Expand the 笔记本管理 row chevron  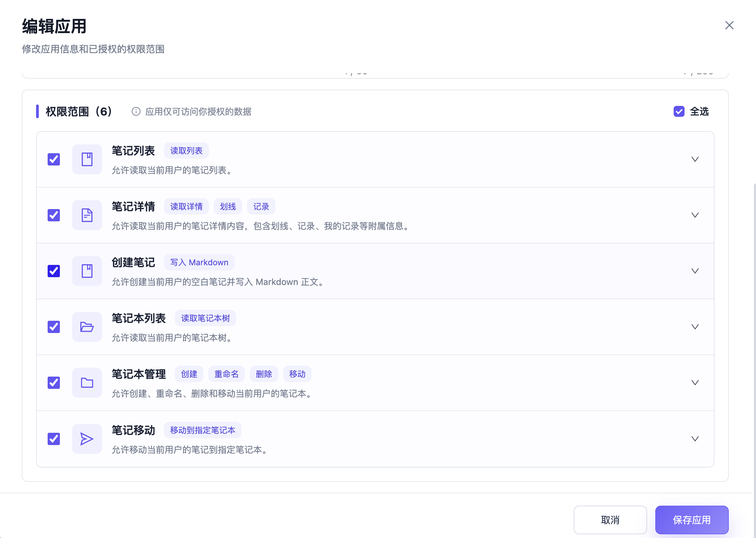click(695, 383)
